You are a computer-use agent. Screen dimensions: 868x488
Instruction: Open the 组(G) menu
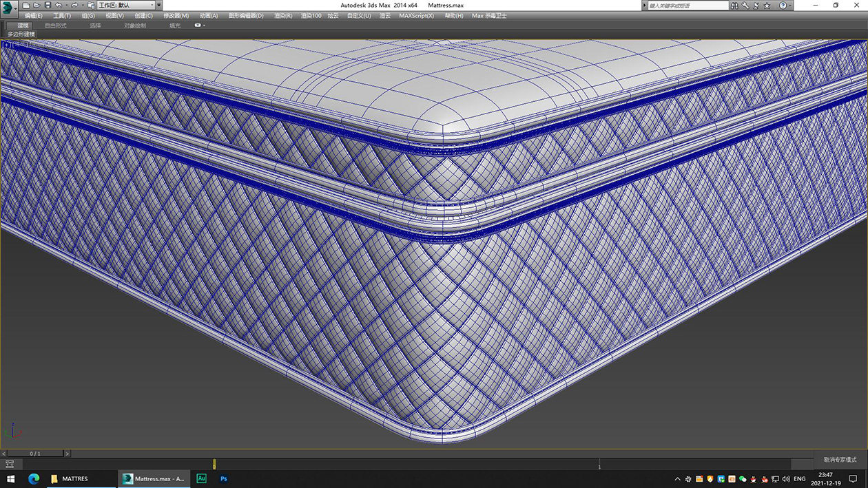88,15
